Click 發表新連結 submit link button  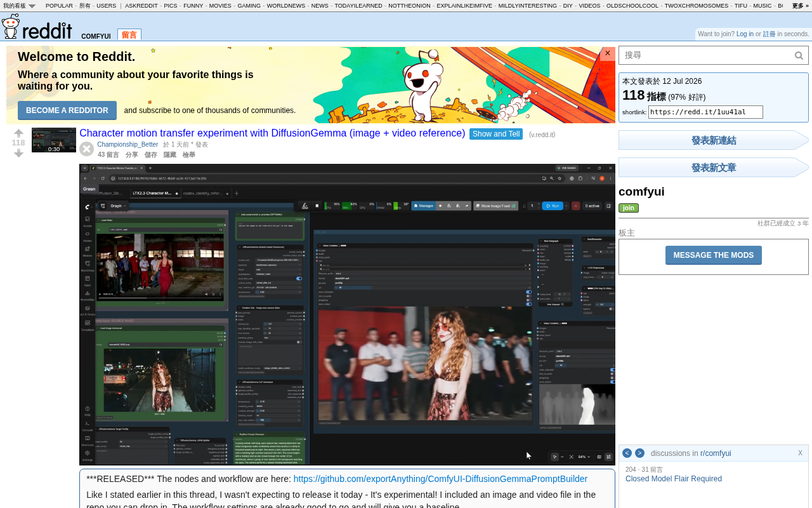point(714,140)
